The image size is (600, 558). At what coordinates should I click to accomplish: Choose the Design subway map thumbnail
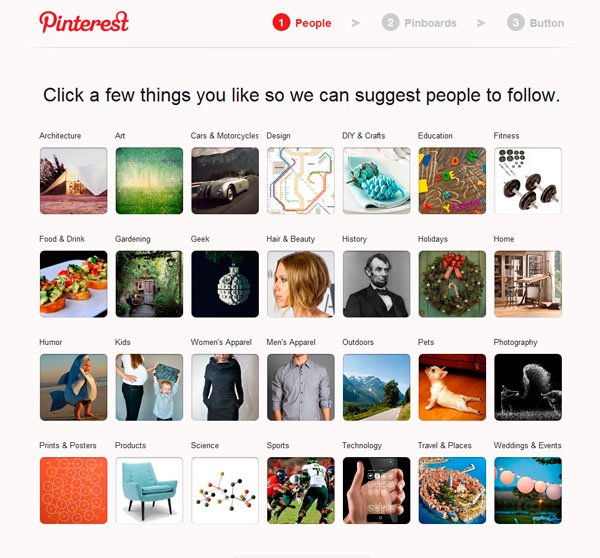click(301, 181)
